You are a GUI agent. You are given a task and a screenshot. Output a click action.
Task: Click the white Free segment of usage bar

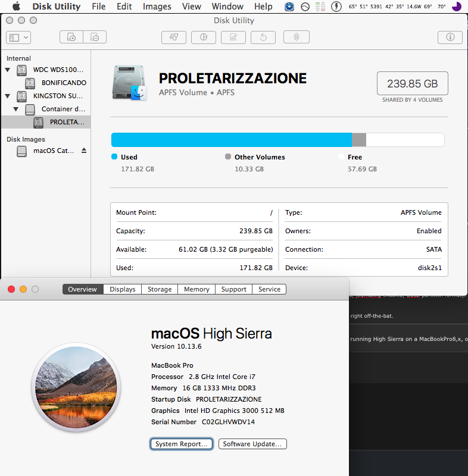pos(405,140)
